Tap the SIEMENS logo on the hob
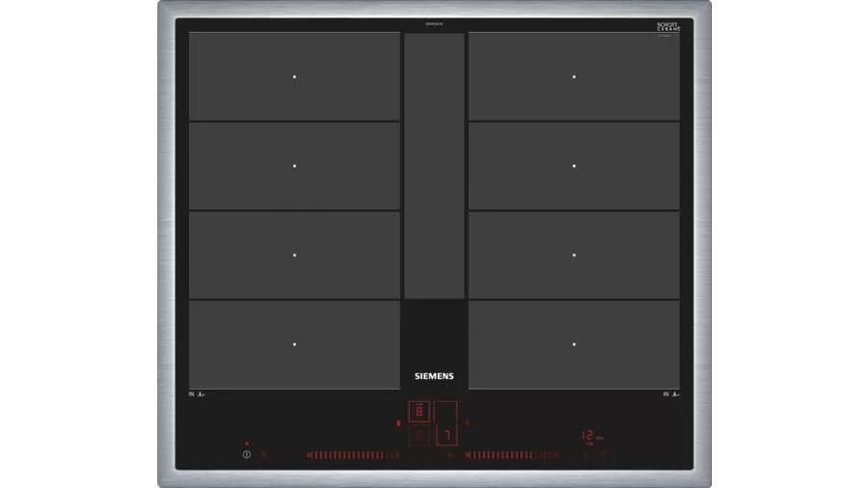868x488 pixels. pyautogui.click(x=433, y=376)
